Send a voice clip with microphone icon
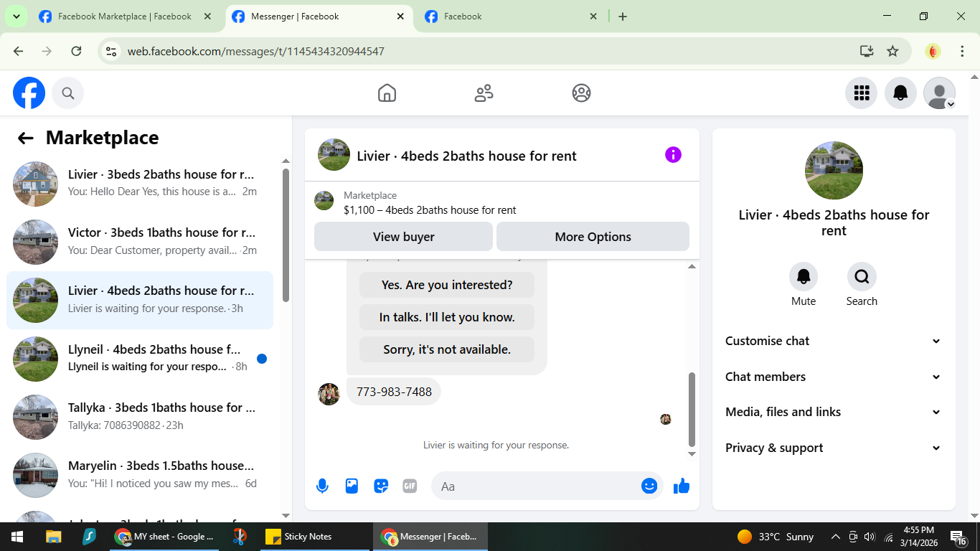 [322, 486]
